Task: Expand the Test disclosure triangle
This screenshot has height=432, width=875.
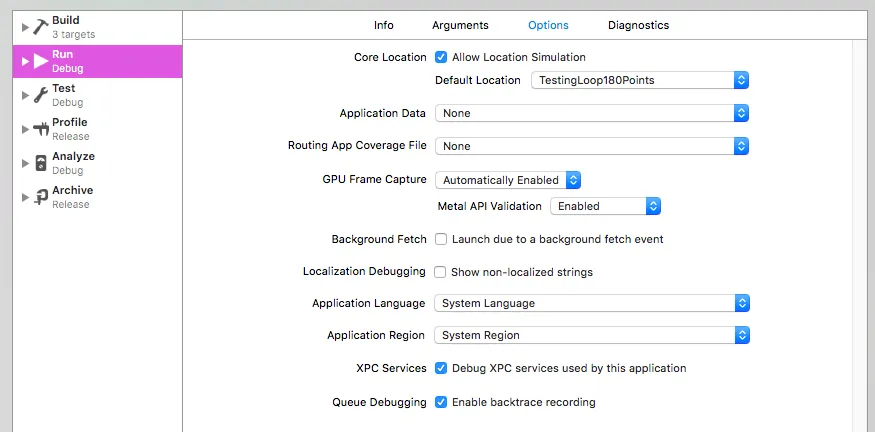Action: tap(25, 95)
